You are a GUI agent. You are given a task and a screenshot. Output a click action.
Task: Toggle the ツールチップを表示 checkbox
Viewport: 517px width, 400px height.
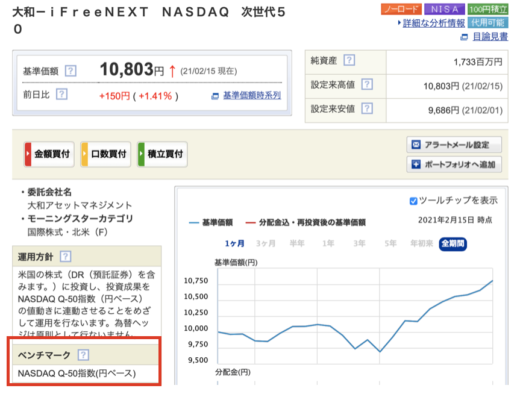pyautogui.click(x=413, y=201)
